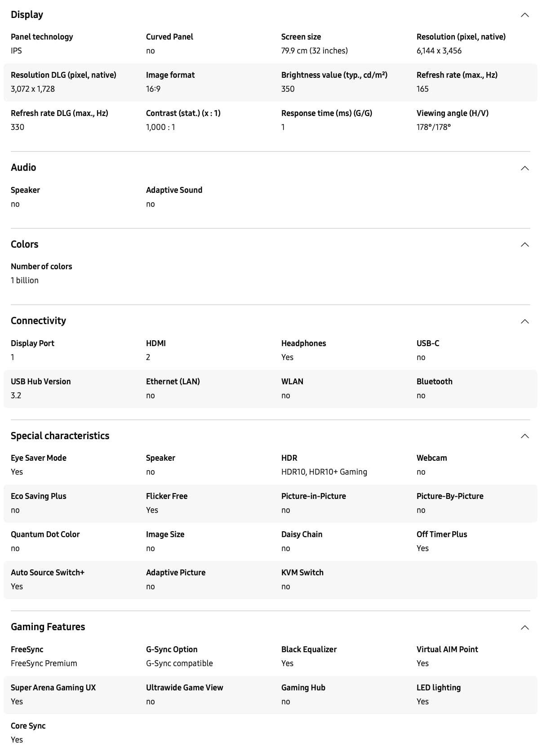The image size is (542, 756).
Task: Click the Special characteristics heading
Action: [60, 436]
